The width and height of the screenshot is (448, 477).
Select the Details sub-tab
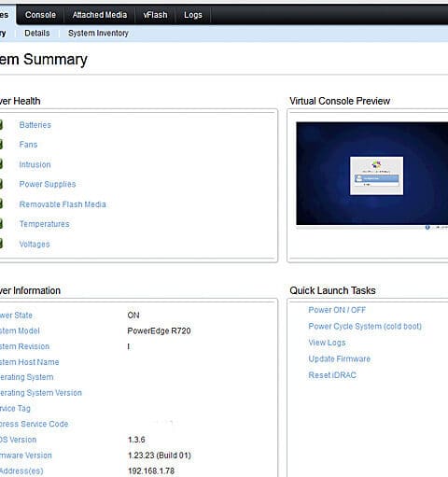click(x=37, y=33)
